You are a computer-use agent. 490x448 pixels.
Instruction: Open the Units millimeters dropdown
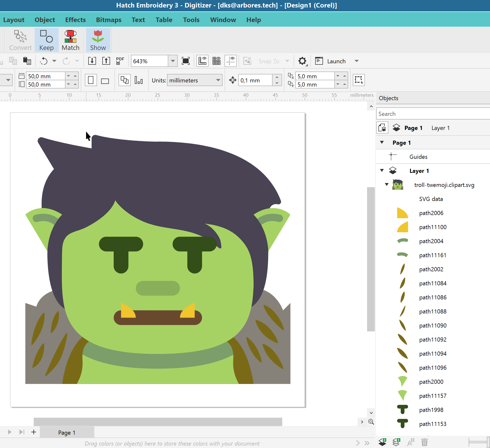point(195,80)
